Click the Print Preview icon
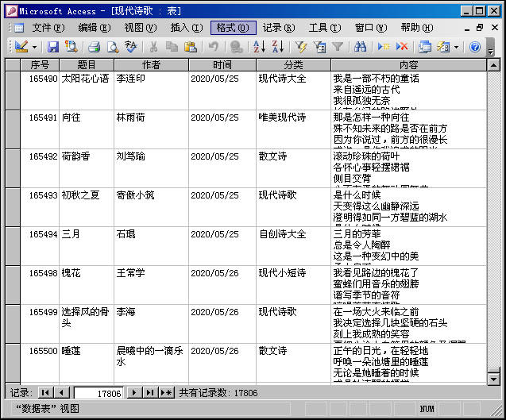Screen dimensions: 506x420 (113, 47)
